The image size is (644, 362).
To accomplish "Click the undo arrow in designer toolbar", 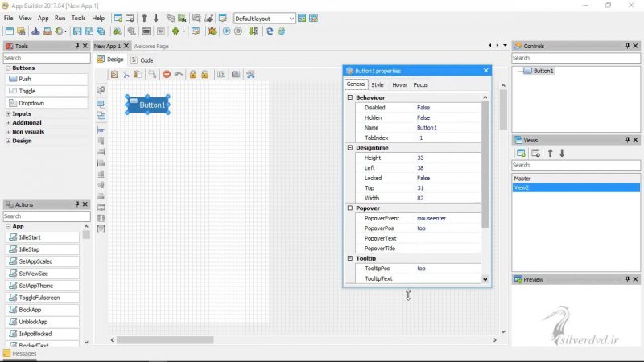I will [179, 75].
